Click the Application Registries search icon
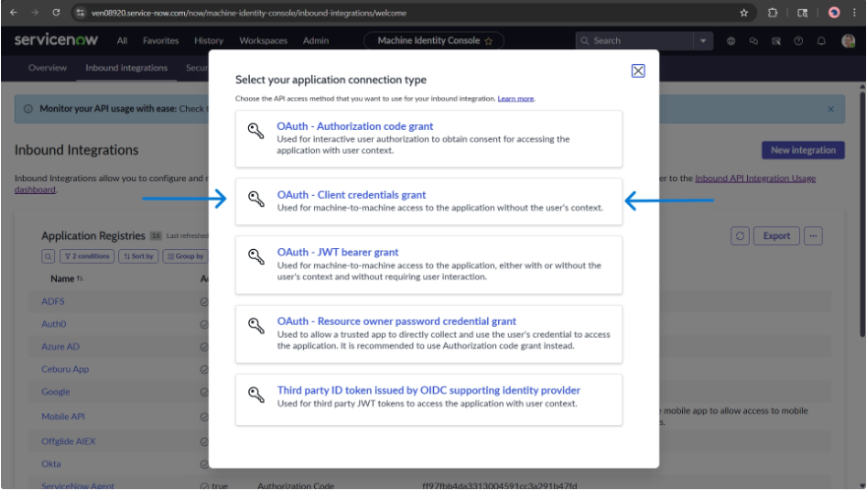Screen dimensions: 868x496 (x=48, y=256)
